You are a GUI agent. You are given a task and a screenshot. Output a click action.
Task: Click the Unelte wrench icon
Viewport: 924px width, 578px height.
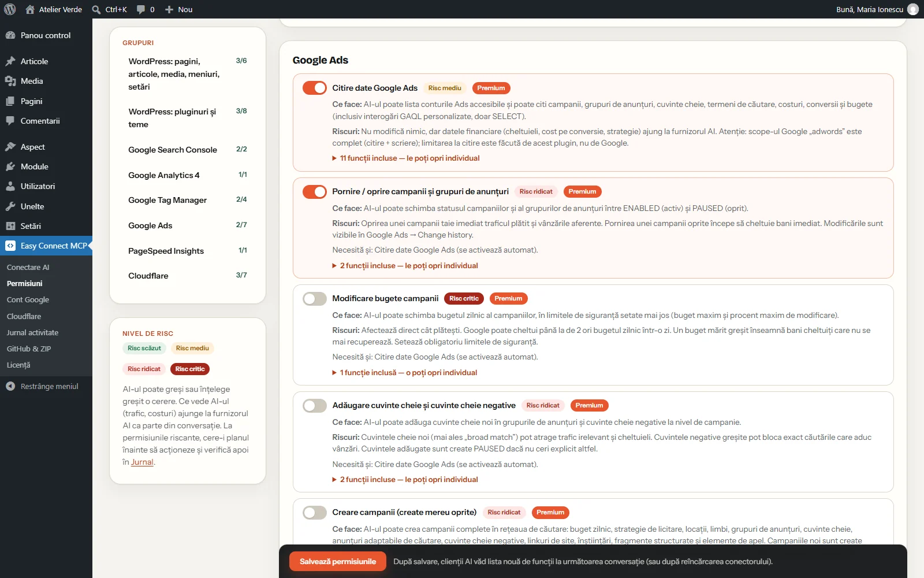tap(10, 206)
